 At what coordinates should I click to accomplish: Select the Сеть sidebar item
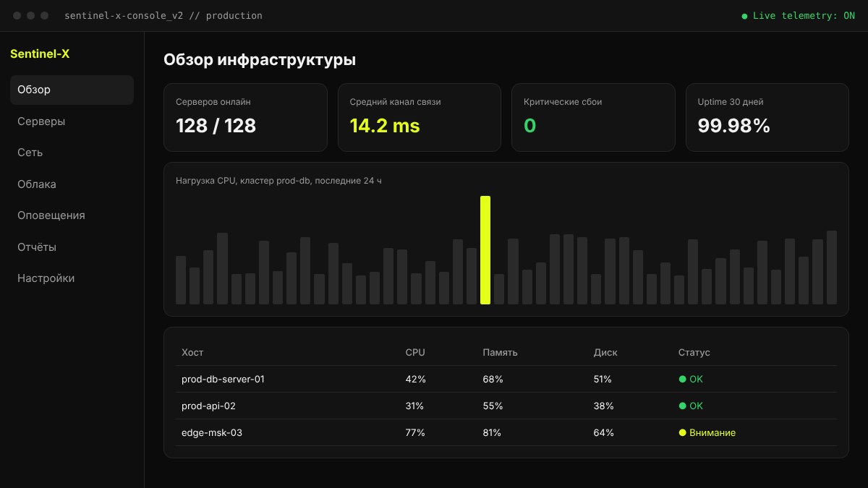72,153
